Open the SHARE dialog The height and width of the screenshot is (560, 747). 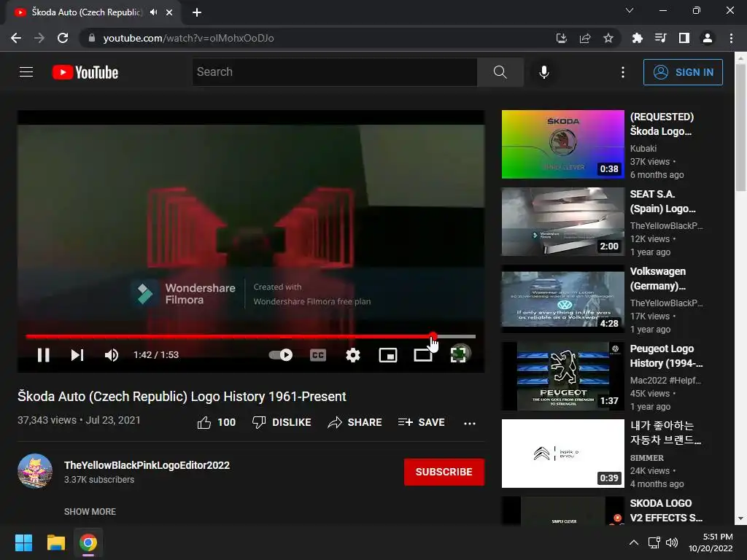(355, 422)
